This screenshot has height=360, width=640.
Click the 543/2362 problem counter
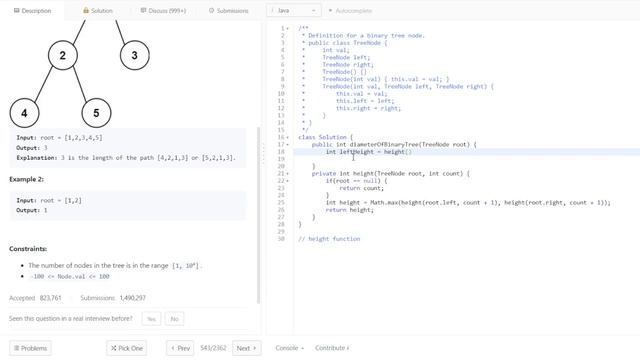tap(213, 348)
